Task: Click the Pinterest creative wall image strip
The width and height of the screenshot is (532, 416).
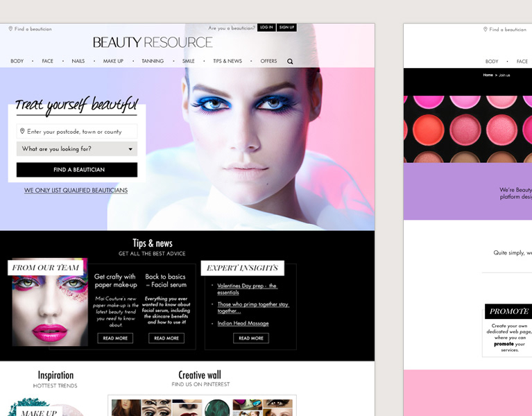Action: [x=202, y=407]
